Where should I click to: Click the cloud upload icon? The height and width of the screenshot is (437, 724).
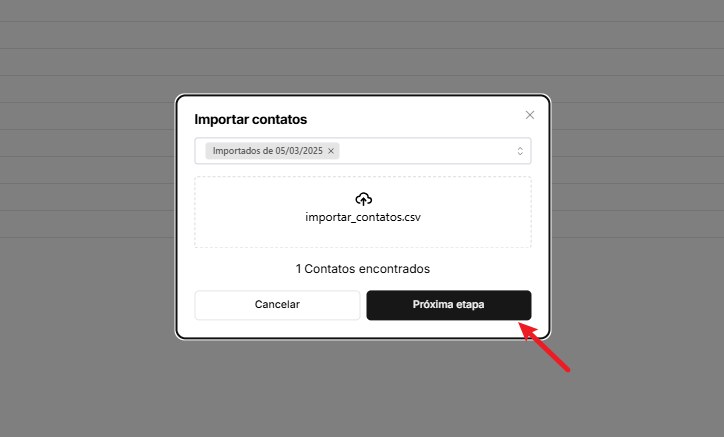click(363, 199)
